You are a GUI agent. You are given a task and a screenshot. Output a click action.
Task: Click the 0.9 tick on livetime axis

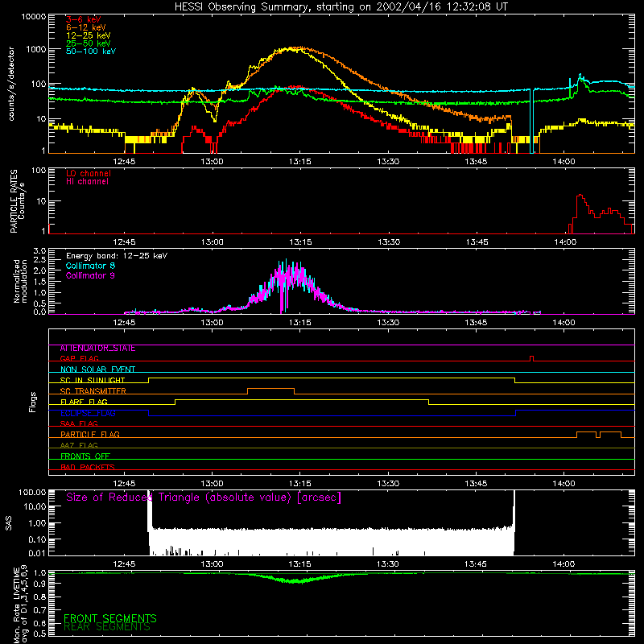pyautogui.click(x=39, y=584)
